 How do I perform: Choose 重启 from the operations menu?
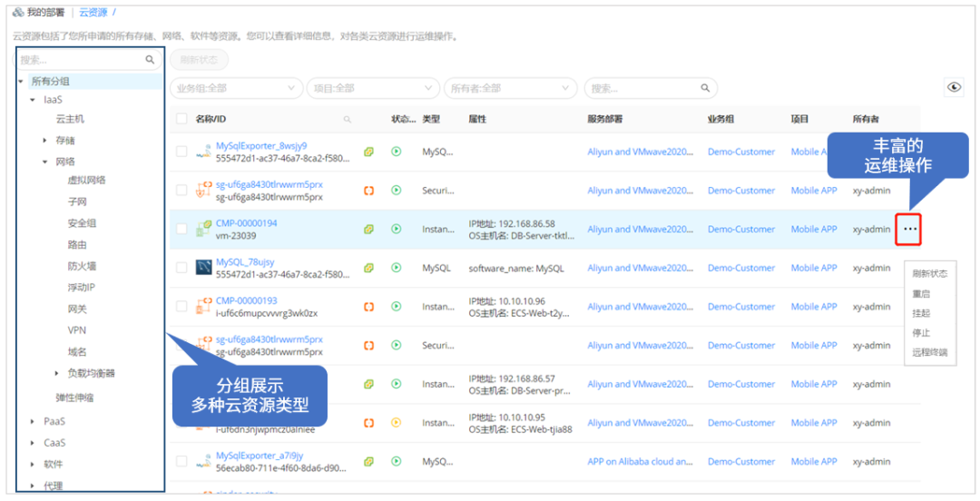click(x=921, y=294)
